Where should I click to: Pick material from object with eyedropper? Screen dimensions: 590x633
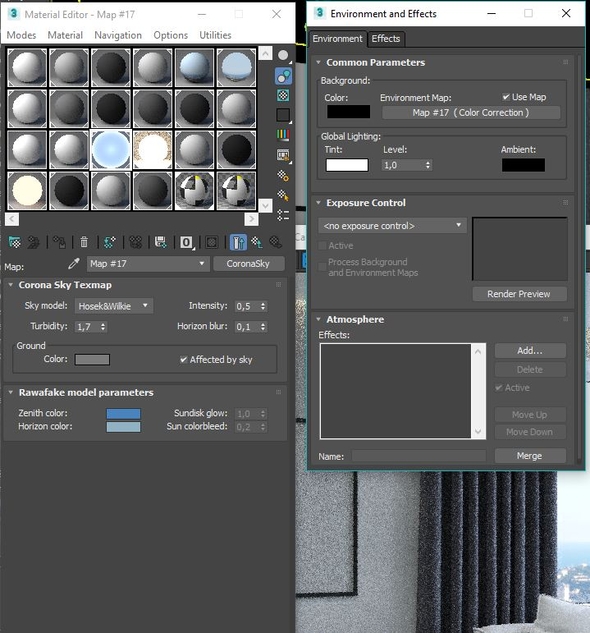73,264
